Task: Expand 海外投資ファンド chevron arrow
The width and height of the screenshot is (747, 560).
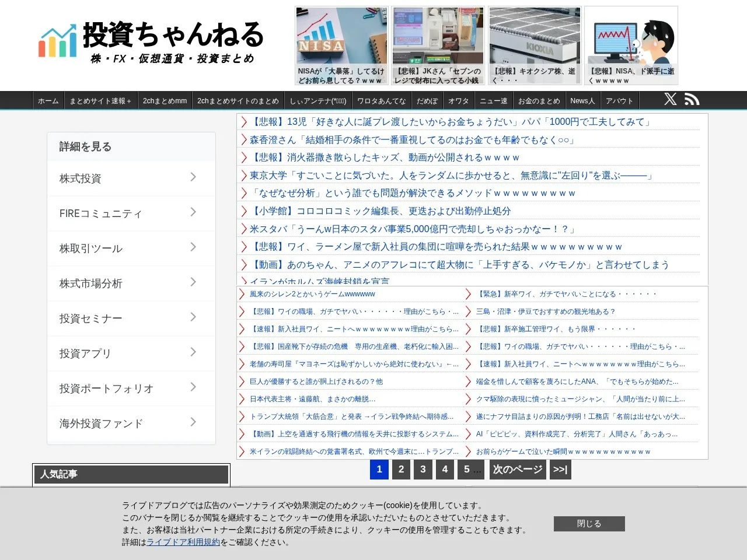Action: [193, 422]
